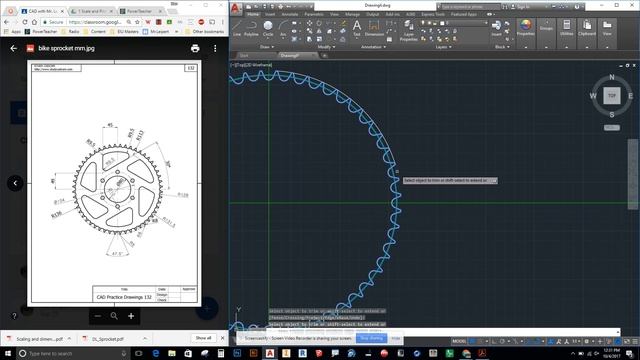This screenshot has height=360, width=640.
Task: Select the Circle draw tool
Action: (268, 29)
